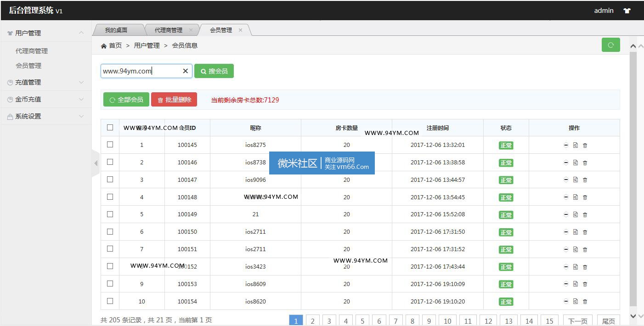Screen dimensions: 644x326
Task: Click the scrollbar down arrow
Action: (x=633, y=316)
